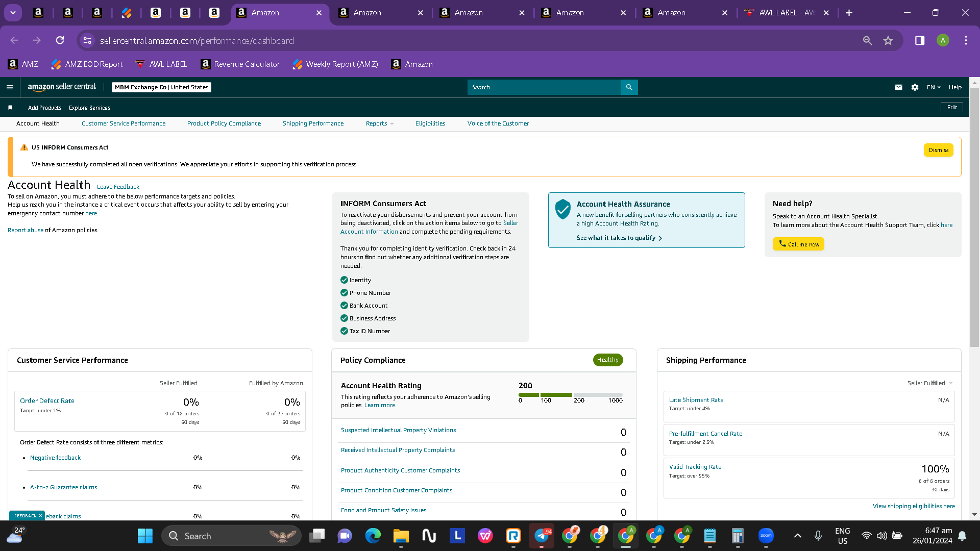980x551 pixels.
Task: Click the Report abuse link
Action: (26, 230)
